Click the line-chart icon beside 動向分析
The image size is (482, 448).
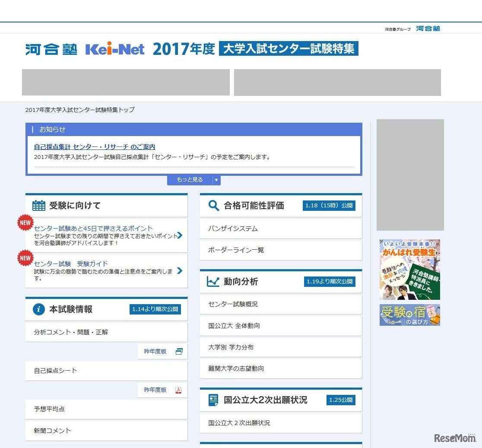[213, 281]
